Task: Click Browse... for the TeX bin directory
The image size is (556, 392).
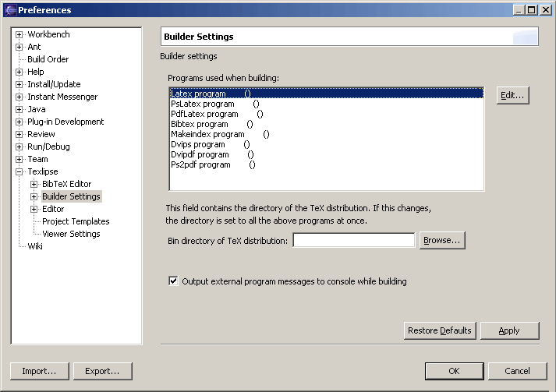Action: click(x=442, y=240)
